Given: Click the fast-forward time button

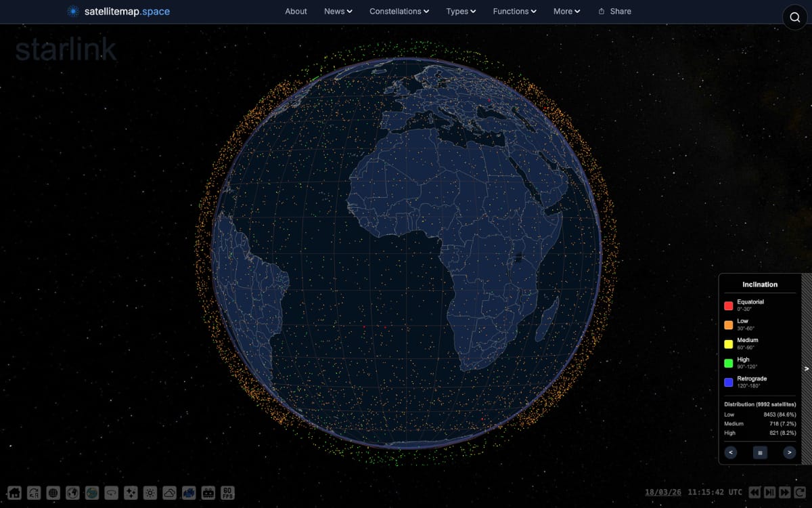Looking at the screenshot, I should pos(784,492).
